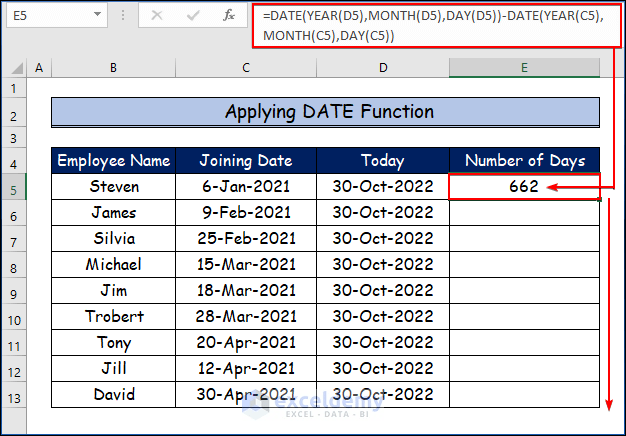626x436 pixels.
Task: Select the cell containing Jim
Action: click(x=113, y=290)
